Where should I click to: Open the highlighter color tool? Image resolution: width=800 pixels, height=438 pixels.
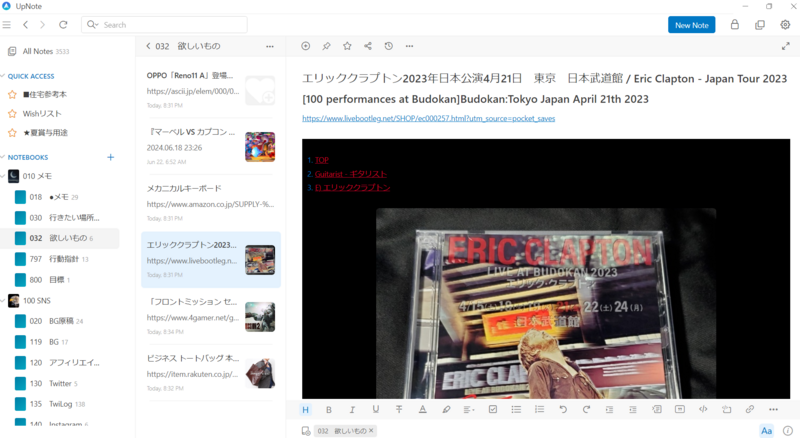coord(446,409)
